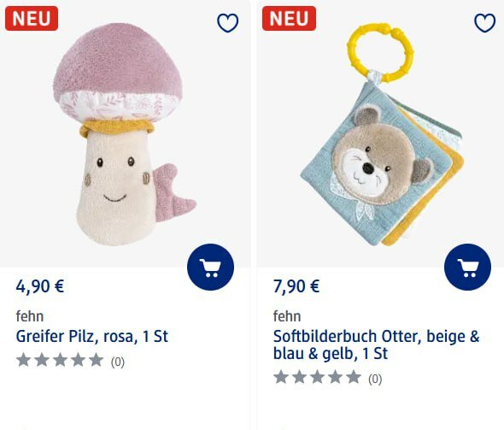The image size is (504, 430).
Task: Open the Softbilderbuch Otter, beige & blau link
Action: [x=376, y=345]
